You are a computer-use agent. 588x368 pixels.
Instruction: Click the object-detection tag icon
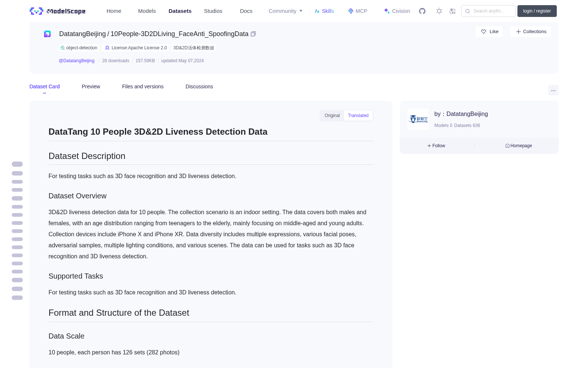coord(62,48)
